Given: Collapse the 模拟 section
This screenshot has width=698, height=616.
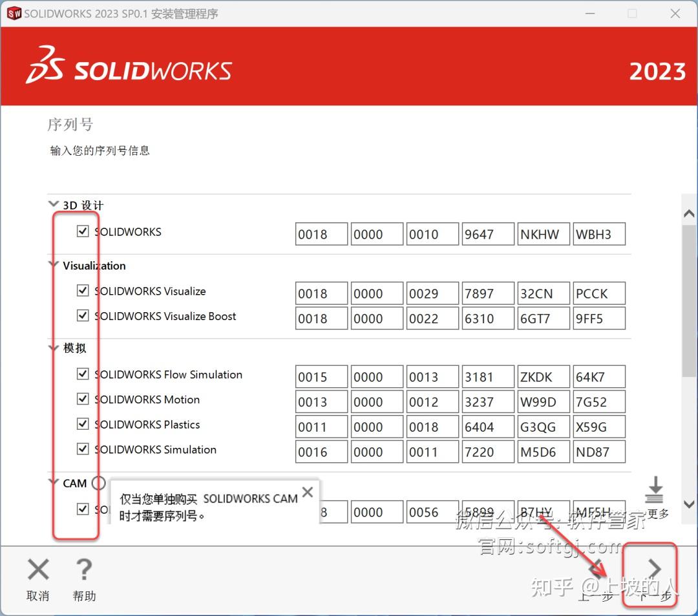Looking at the screenshot, I should coord(53,347).
